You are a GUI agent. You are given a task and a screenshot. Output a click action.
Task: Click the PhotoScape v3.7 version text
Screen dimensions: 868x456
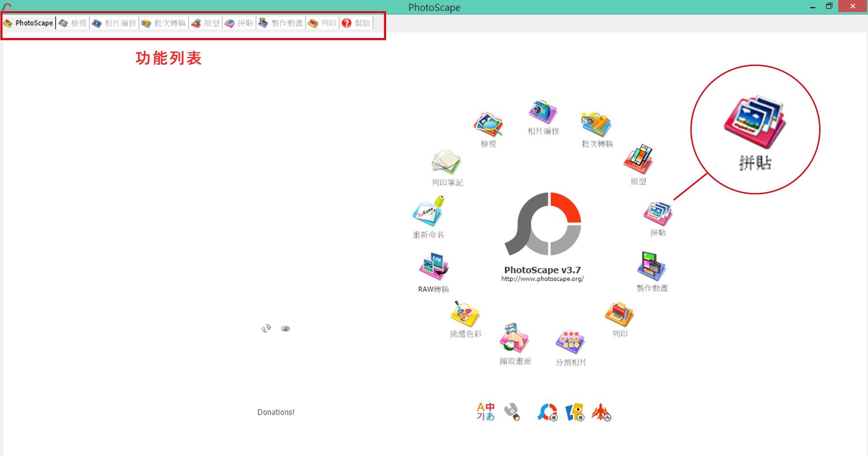pyautogui.click(x=542, y=270)
